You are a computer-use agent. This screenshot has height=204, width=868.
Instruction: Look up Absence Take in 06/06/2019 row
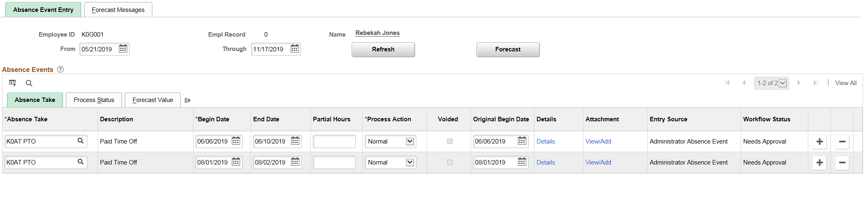(81, 141)
